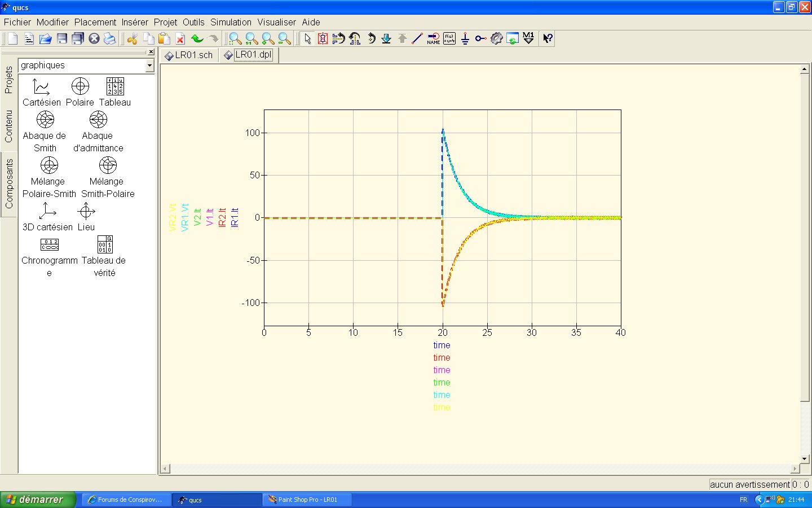Image resolution: width=812 pixels, height=508 pixels.
Task: Open a file with the folder icon
Action: [45, 38]
